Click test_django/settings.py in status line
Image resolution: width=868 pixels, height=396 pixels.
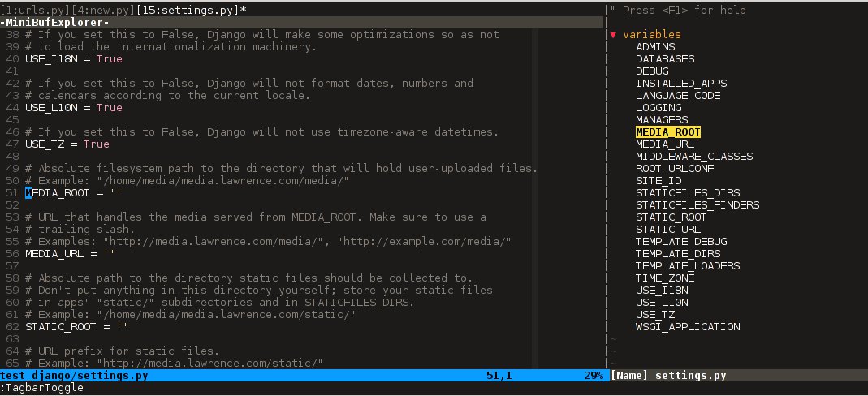74,376
